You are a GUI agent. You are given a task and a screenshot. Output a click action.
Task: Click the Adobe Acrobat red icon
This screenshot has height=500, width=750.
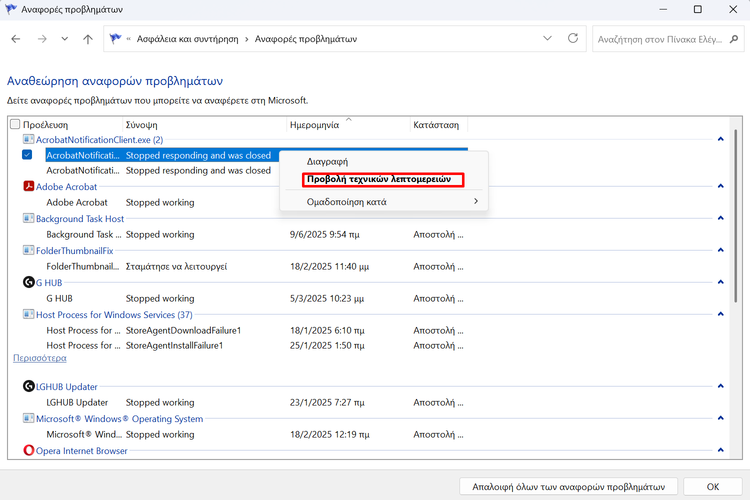click(x=28, y=186)
